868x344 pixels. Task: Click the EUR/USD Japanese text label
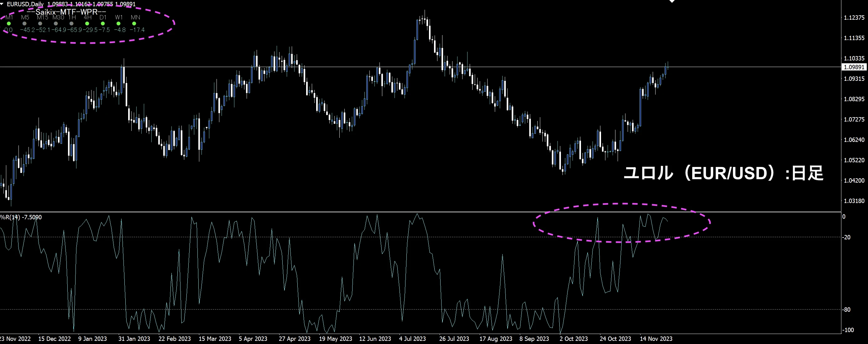pos(723,173)
